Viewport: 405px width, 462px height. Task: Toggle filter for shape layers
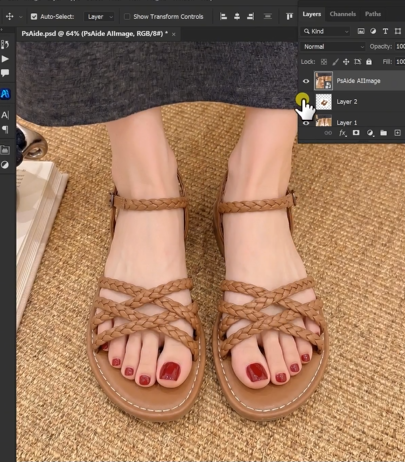(398, 31)
